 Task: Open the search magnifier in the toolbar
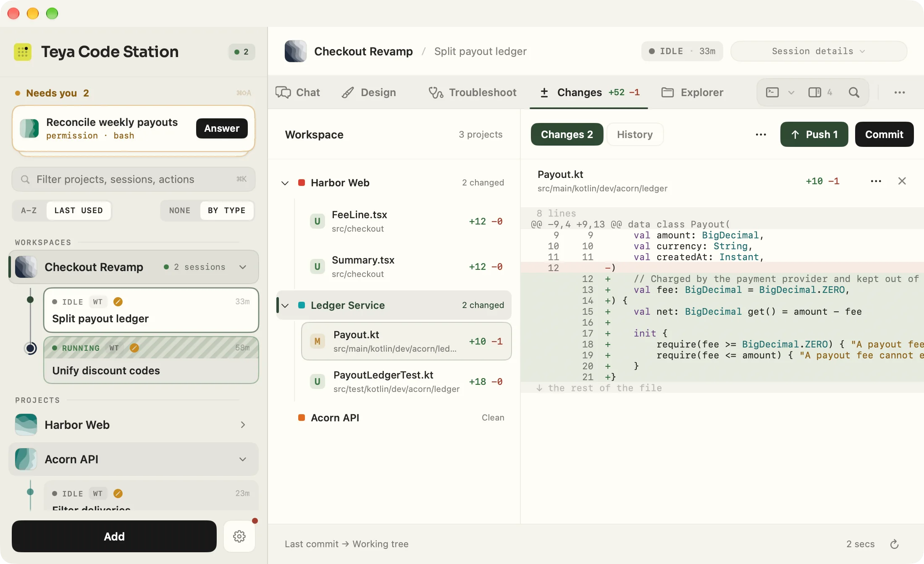click(x=854, y=92)
